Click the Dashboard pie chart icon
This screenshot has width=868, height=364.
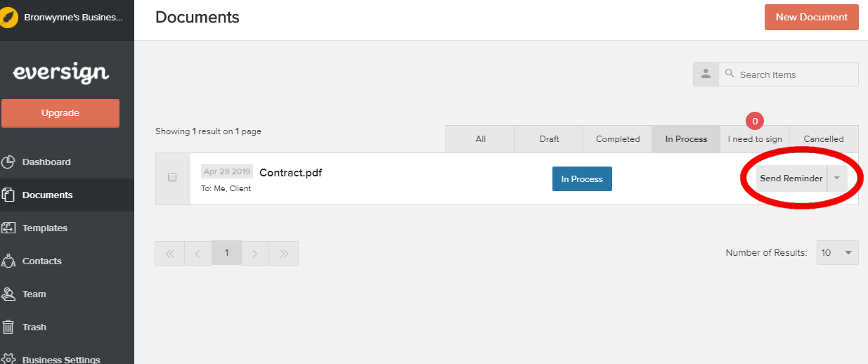point(8,162)
